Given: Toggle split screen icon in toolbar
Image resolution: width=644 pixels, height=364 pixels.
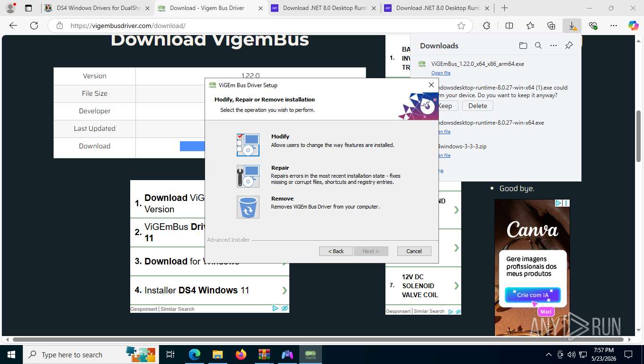Looking at the screenshot, I should click(x=509, y=26).
